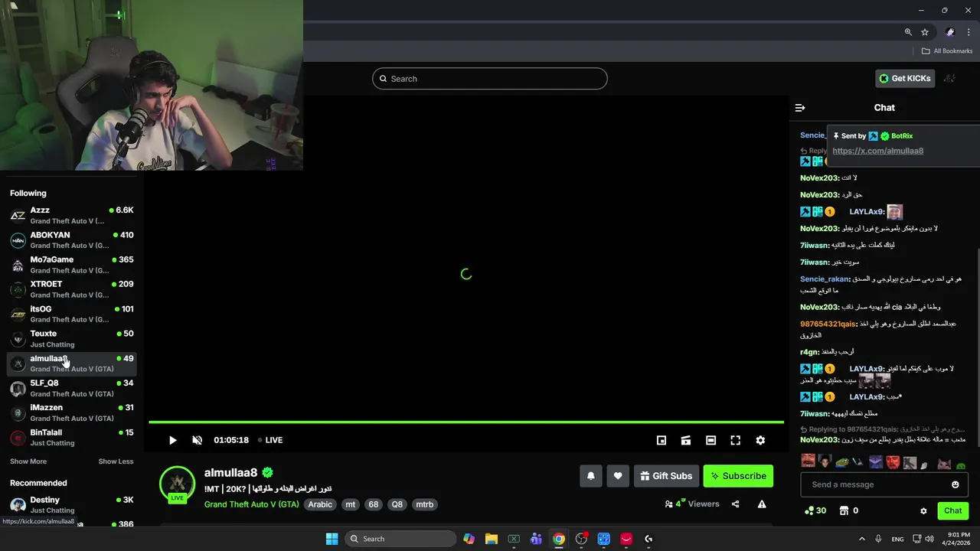Image resolution: width=980 pixels, height=551 pixels.
Task: Follow the channel with the heart button
Action: coord(618,476)
